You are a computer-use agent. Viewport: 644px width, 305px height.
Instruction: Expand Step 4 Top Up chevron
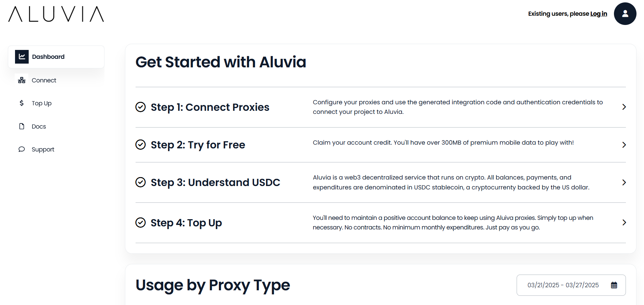click(x=624, y=223)
